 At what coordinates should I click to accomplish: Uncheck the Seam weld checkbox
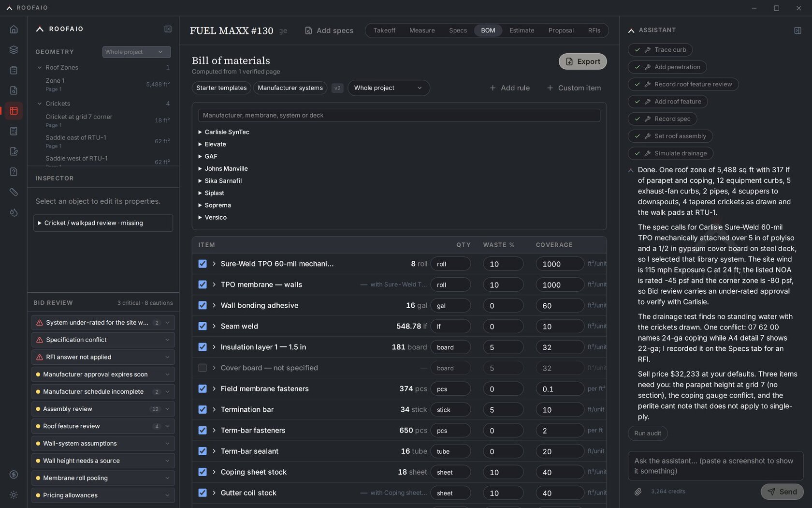click(203, 326)
